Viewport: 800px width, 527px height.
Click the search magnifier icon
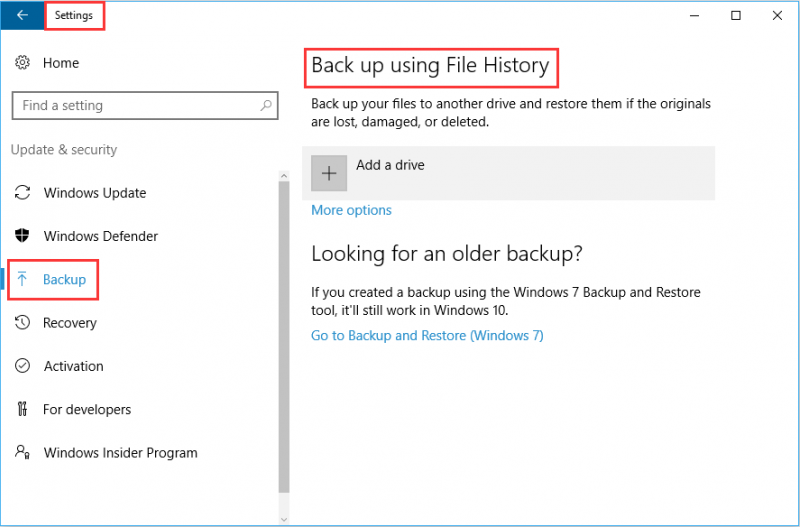tap(266, 106)
